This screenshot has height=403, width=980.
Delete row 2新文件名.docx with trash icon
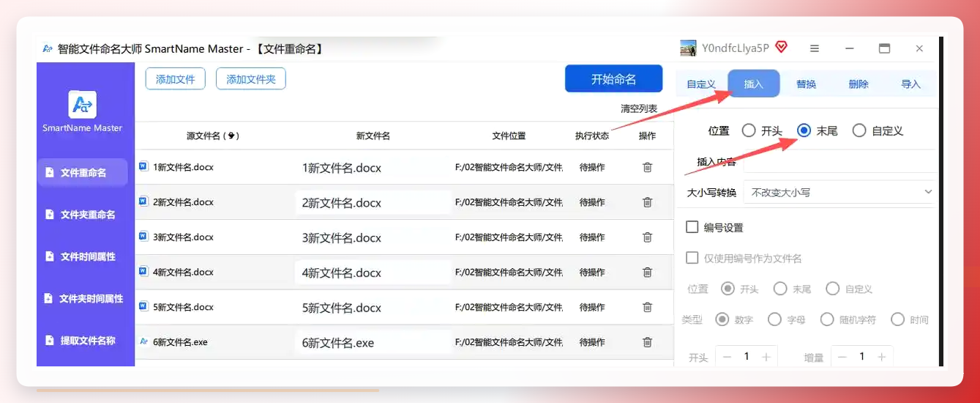(x=647, y=202)
